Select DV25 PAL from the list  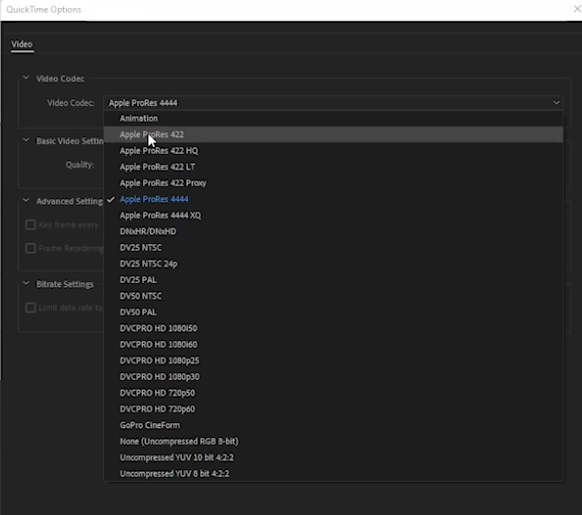[x=333, y=280]
